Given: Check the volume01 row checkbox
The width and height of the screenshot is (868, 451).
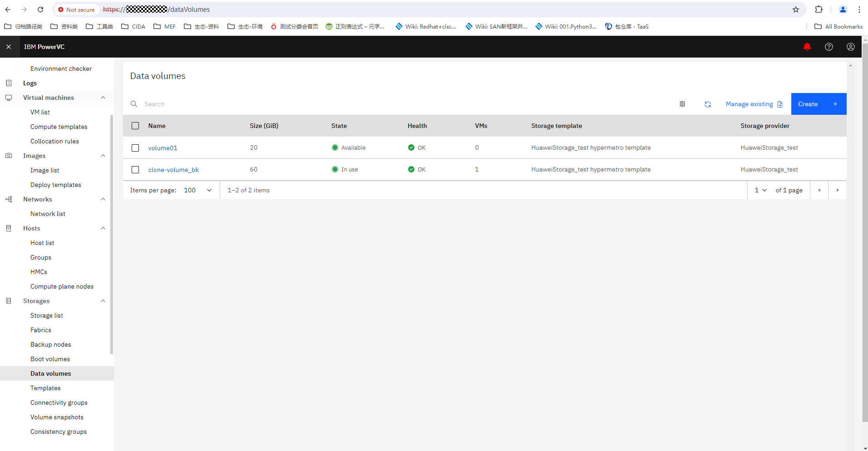Looking at the screenshot, I should coord(135,148).
